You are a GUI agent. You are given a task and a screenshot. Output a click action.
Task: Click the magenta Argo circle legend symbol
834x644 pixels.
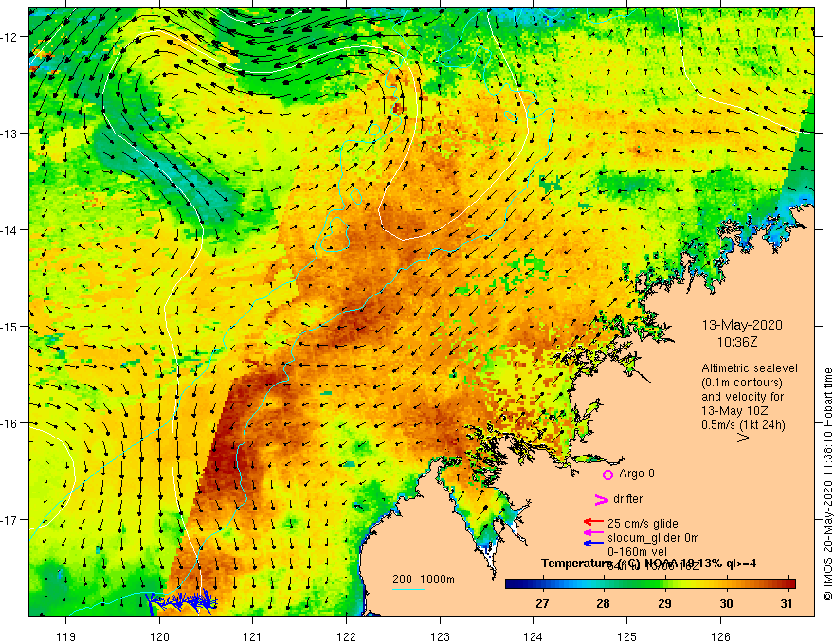(607, 474)
